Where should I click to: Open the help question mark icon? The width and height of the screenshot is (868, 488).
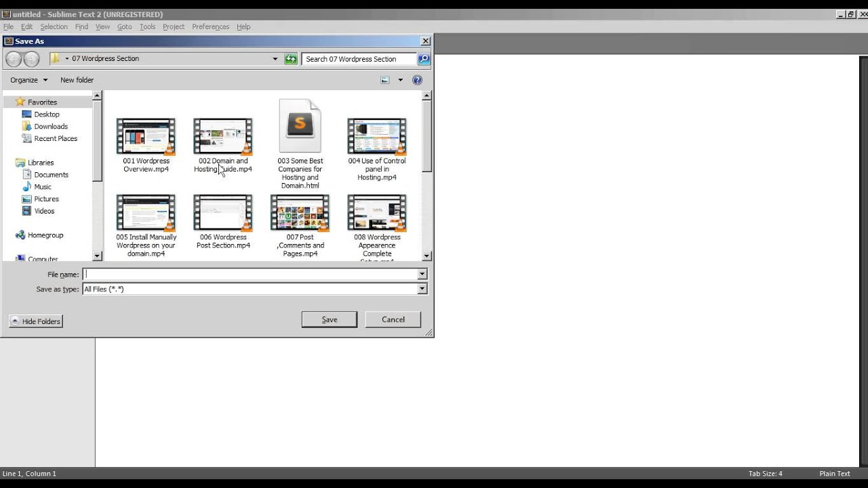[417, 80]
